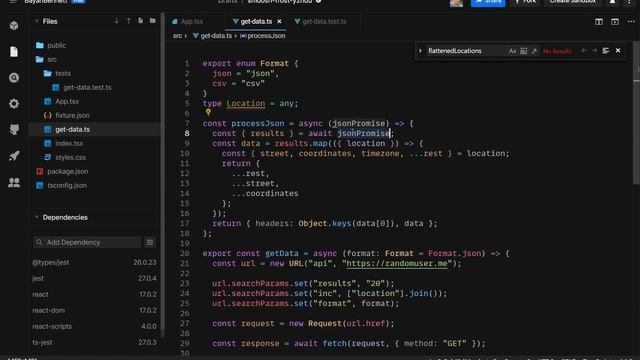This screenshot has width=640, height=360.
Task: Click line number 20 in the gutter
Action: (184, 253)
